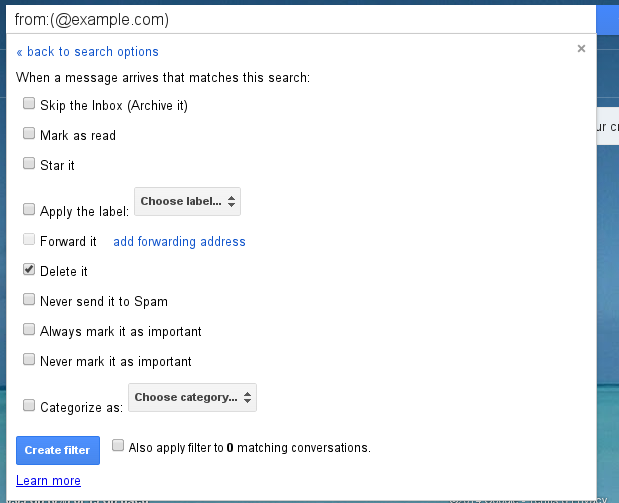The height and width of the screenshot is (503, 619).
Task: Click the blue search button beside search box
Action: click(x=607, y=20)
